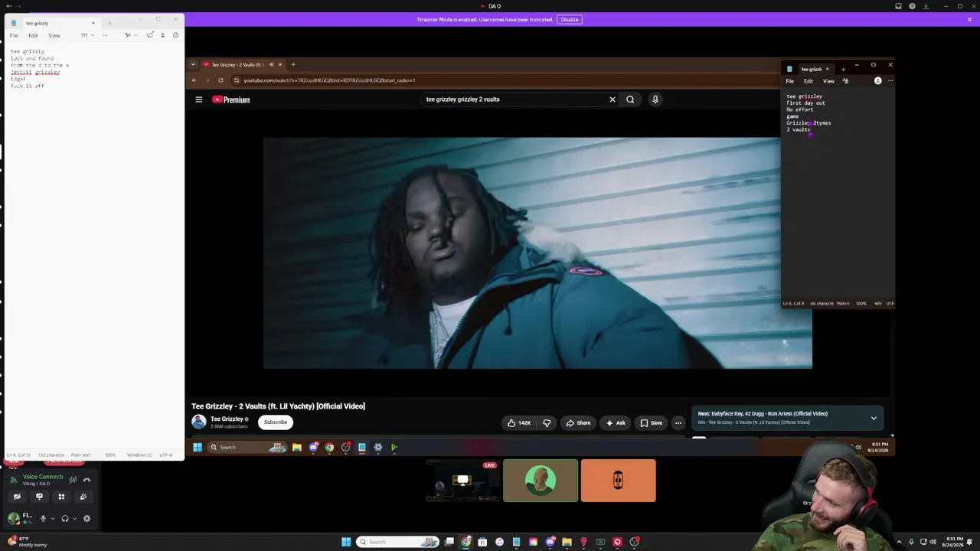Expand headphone output device options
980x551 pixels.
click(x=74, y=518)
